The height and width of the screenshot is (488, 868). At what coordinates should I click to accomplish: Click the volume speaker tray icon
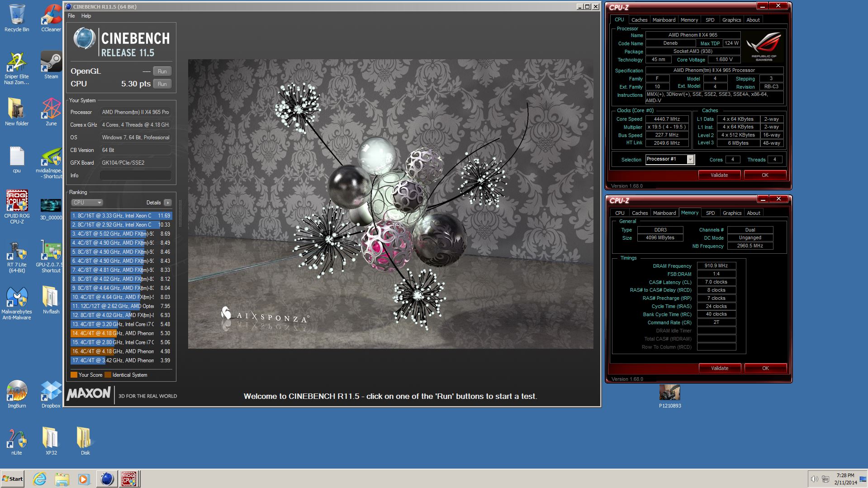click(x=814, y=479)
